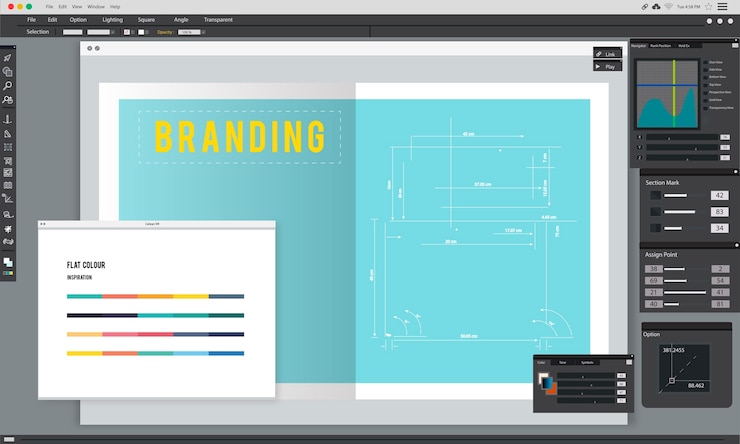Toggle the Top View checkbox

tap(706, 85)
